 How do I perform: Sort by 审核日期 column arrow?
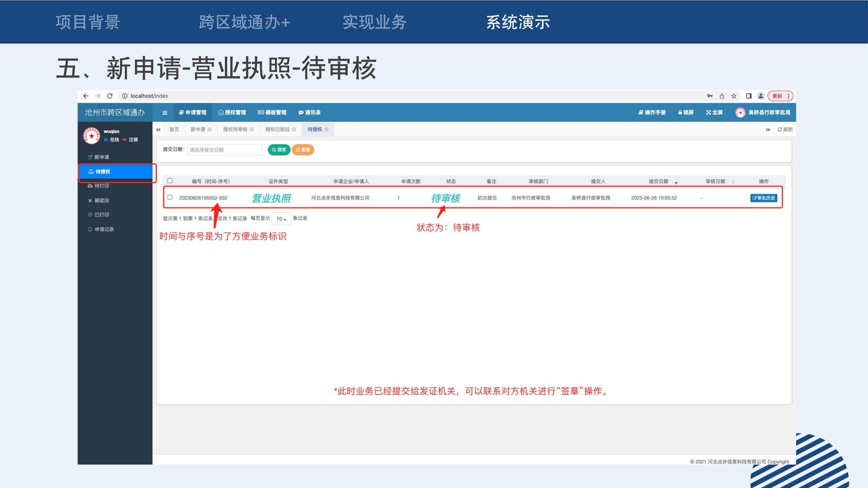tap(733, 181)
